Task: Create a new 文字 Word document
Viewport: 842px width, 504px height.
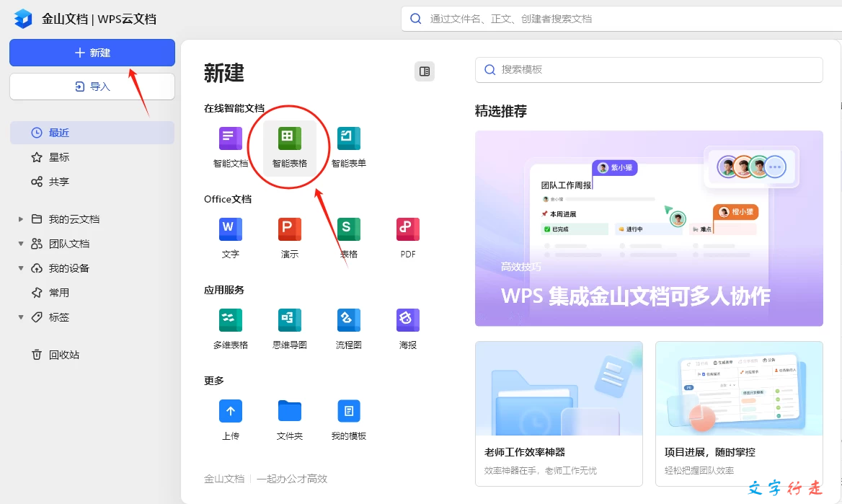Action: tap(231, 238)
